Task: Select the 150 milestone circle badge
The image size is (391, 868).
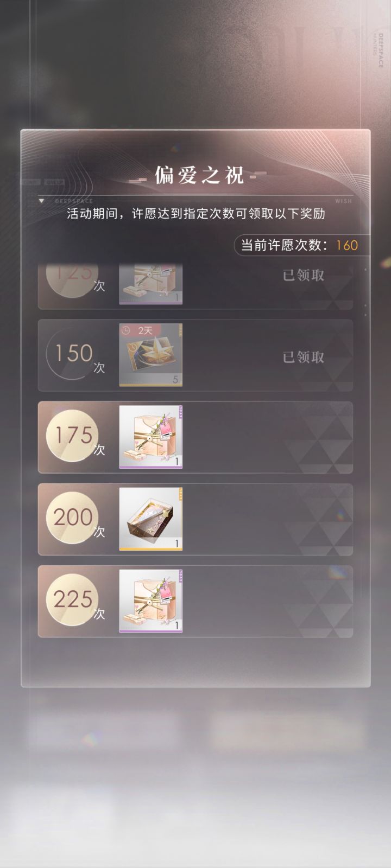Action: (x=72, y=354)
